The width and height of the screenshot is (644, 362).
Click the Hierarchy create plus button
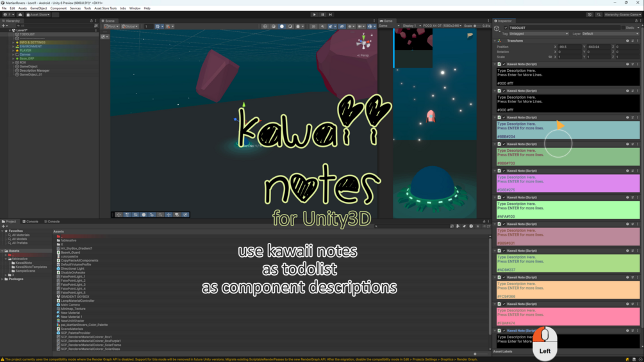pyautogui.click(x=4, y=26)
